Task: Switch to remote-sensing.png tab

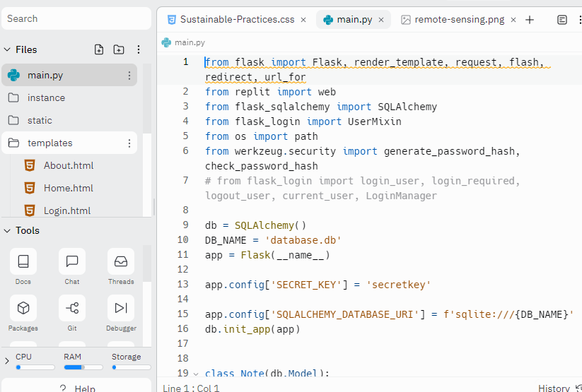Action: pyautogui.click(x=459, y=20)
